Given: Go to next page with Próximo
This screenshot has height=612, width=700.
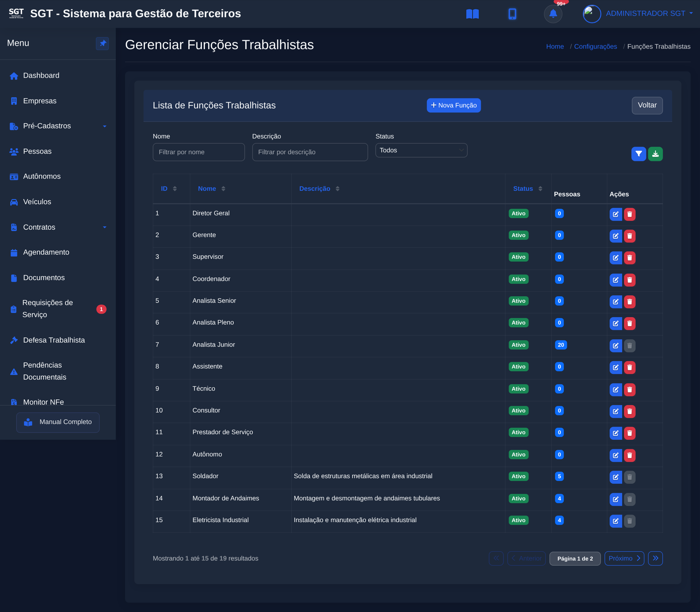Looking at the screenshot, I should point(624,558).
